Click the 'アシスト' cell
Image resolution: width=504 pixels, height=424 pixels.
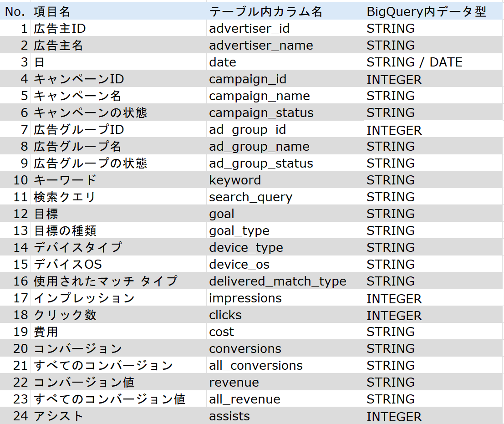[118, 416]
